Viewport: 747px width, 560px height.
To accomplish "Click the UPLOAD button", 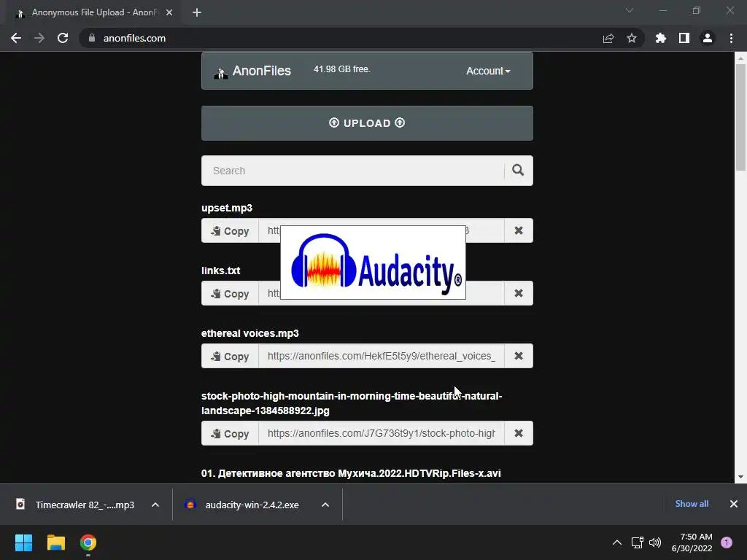I will (x=367, y=123).
